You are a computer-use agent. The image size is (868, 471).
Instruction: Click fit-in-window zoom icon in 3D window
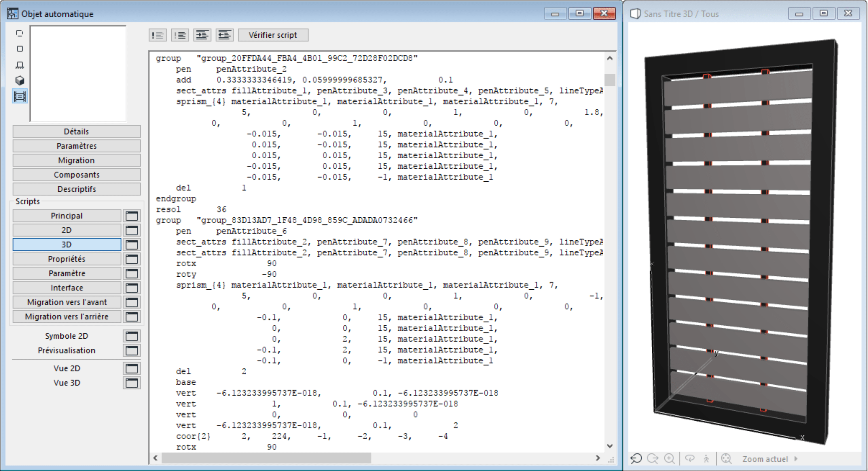pos(726,459)
